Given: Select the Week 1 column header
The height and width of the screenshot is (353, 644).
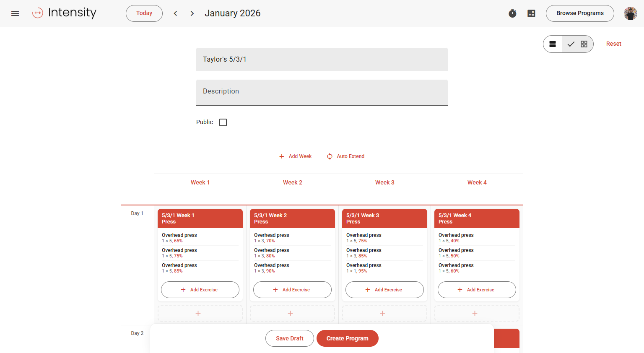Looking at the screenshot, I should click(x=200, y=182).
